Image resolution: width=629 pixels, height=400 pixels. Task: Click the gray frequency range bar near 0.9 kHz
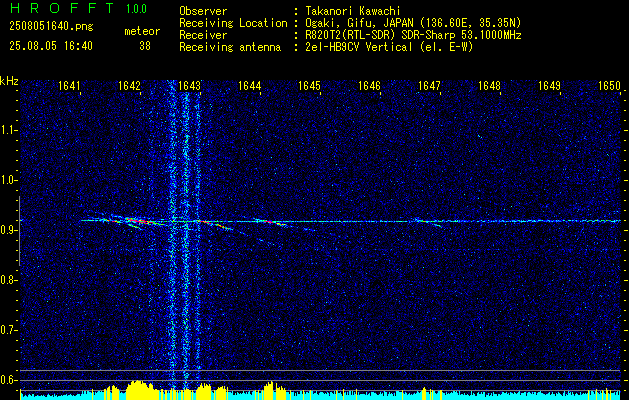point(19,231)
